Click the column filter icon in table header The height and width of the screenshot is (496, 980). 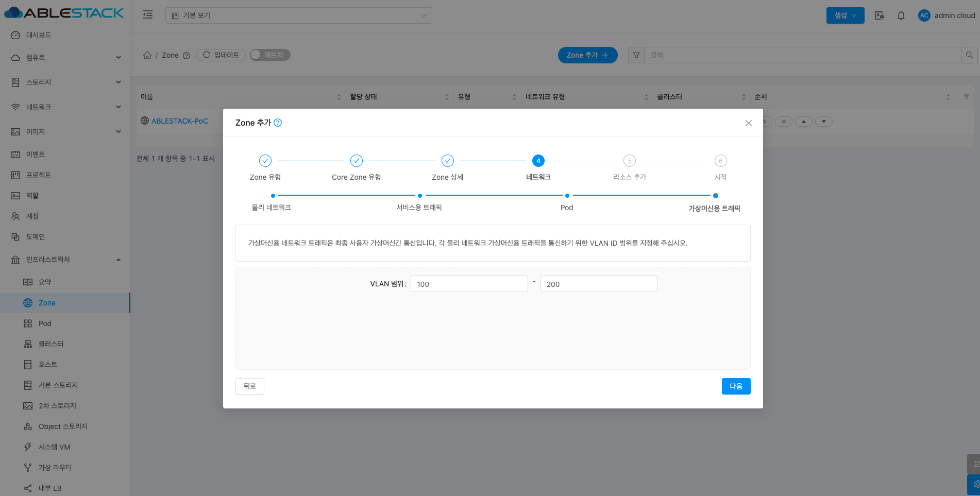point(967,97)
